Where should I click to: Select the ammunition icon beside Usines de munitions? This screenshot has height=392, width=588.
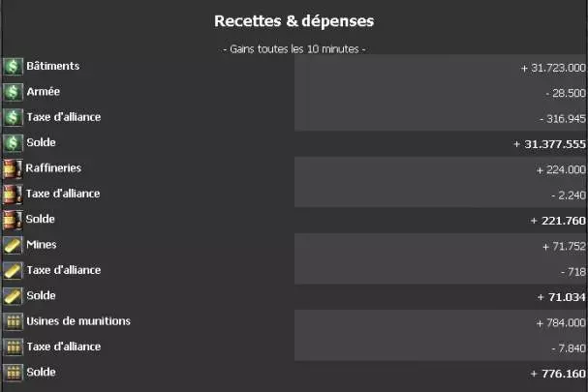click(13, 321)
